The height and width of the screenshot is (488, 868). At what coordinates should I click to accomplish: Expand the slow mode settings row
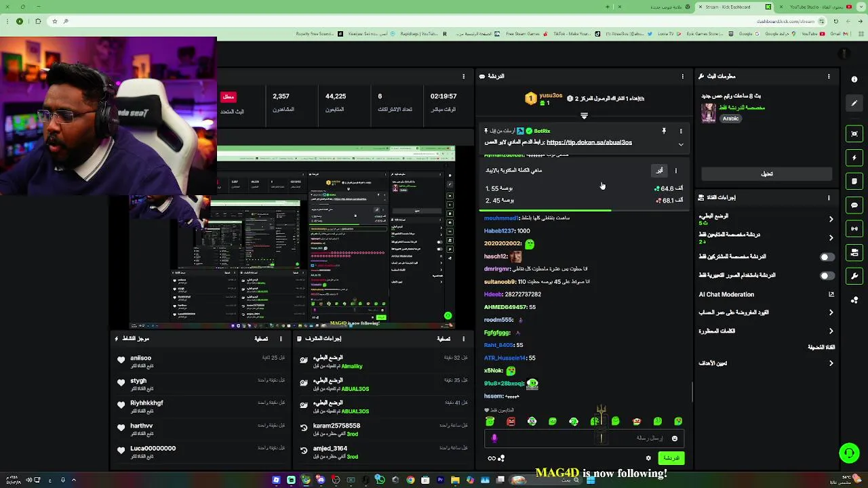tap(766, 219)
